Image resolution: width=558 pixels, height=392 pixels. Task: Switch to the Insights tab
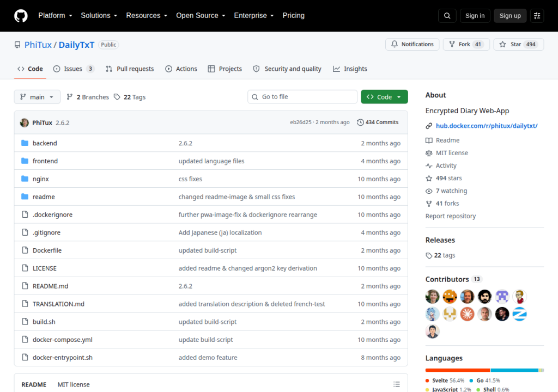(x=350, y=69)
